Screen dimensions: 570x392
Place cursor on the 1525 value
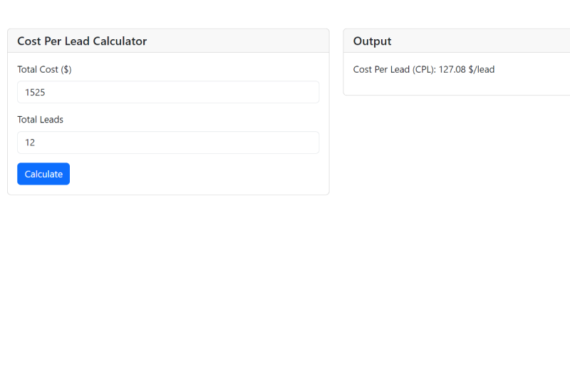tap(35, 92)
